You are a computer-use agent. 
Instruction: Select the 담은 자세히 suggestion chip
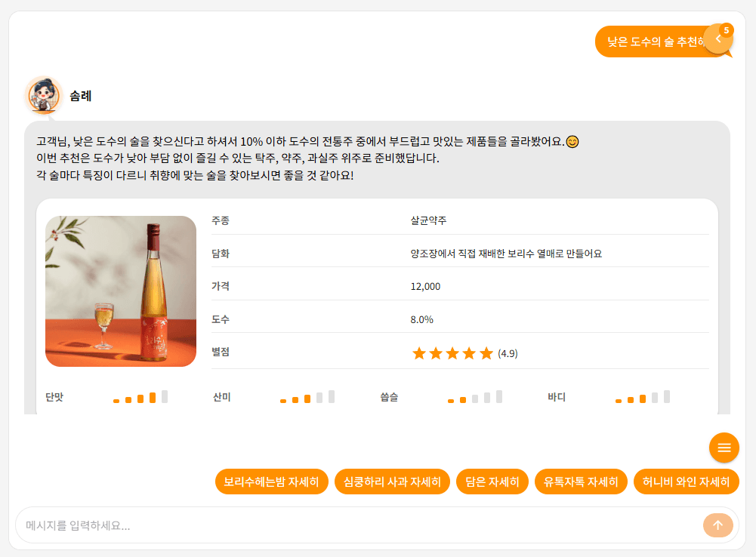click(x=492, y=482)
